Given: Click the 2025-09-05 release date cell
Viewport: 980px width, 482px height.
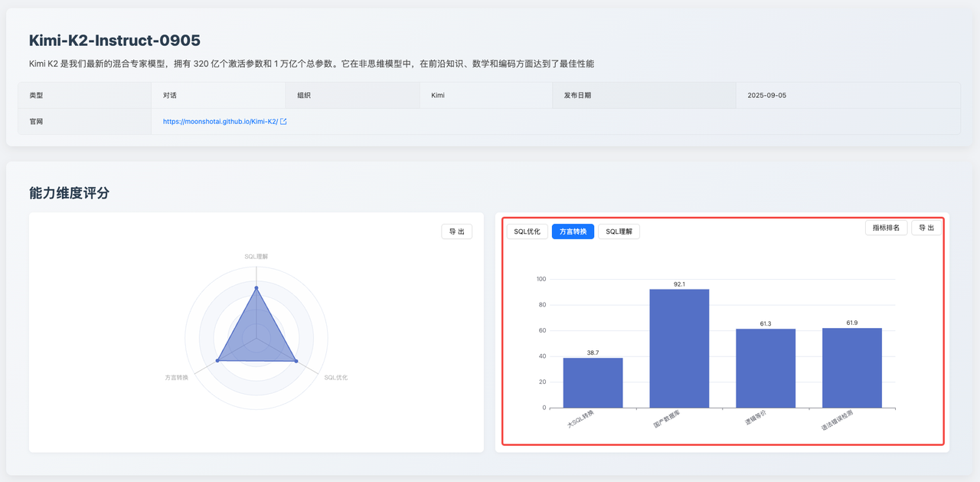Looking at the screenshot, I should coord(766,95).
